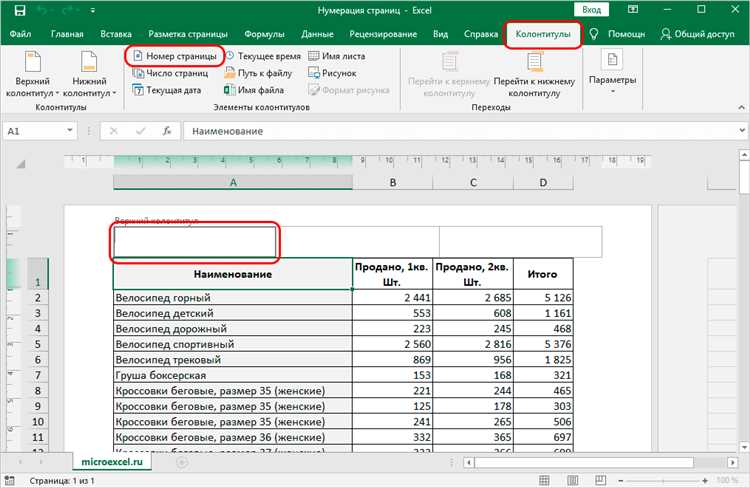Open Общий доступ sharing
This screenshot has height=488, width=750.
click(x=697, y=34)
